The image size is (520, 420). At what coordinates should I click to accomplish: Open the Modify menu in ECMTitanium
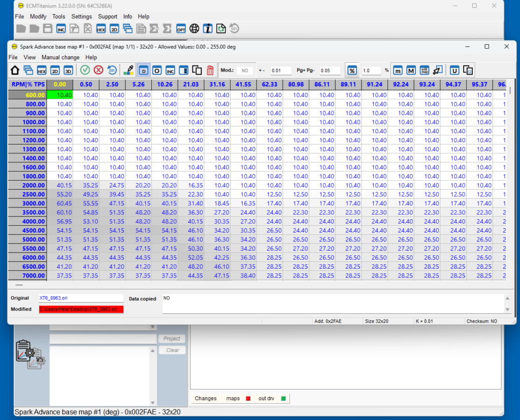click(x=38, y=17)
